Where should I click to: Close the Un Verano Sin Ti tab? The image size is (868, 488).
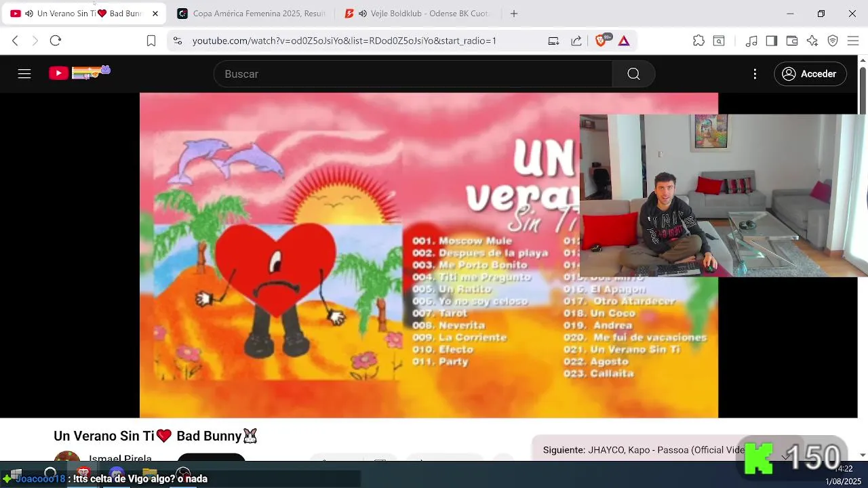[x=155, y=14]
